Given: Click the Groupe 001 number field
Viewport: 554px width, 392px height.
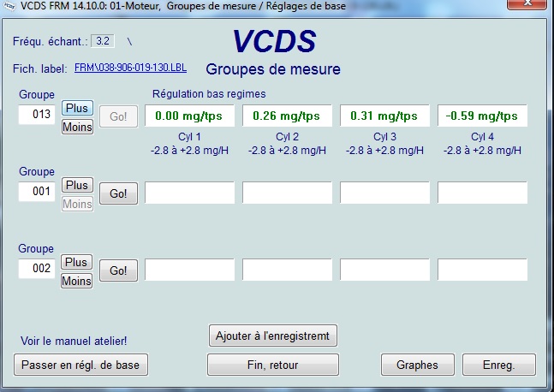Looking at the screenshot, I should [x=37, y=192].
